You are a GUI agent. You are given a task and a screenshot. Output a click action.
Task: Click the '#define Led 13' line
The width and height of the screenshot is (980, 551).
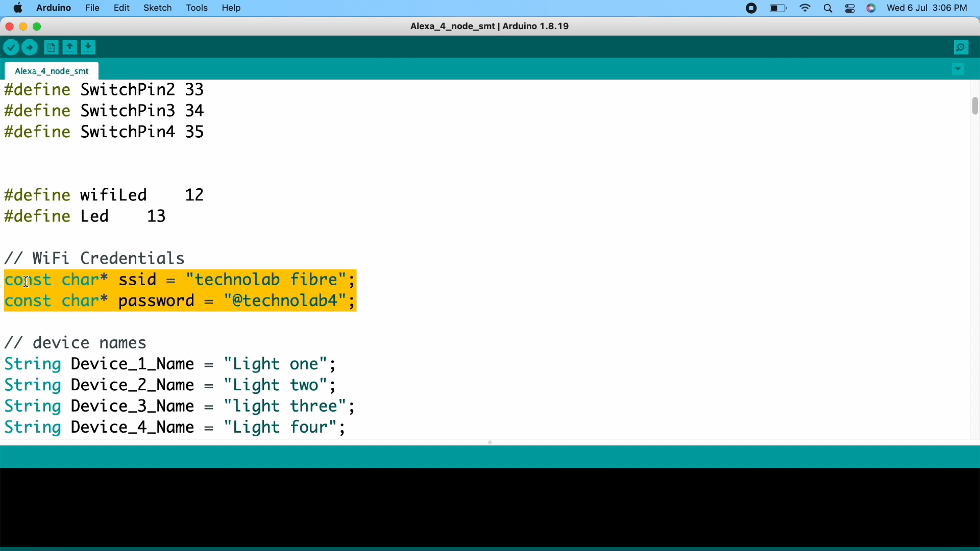click(86, 217)
